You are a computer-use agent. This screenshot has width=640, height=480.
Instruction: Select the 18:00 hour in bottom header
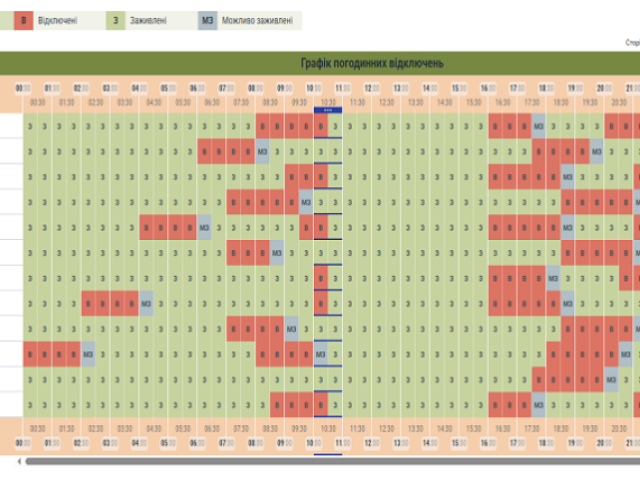click(546, 441)
